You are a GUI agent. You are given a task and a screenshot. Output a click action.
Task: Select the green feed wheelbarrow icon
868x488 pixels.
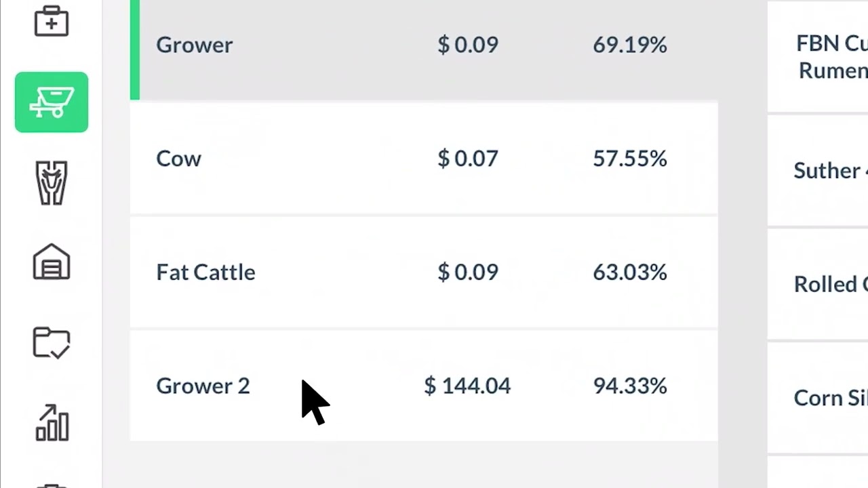point(52,102)
